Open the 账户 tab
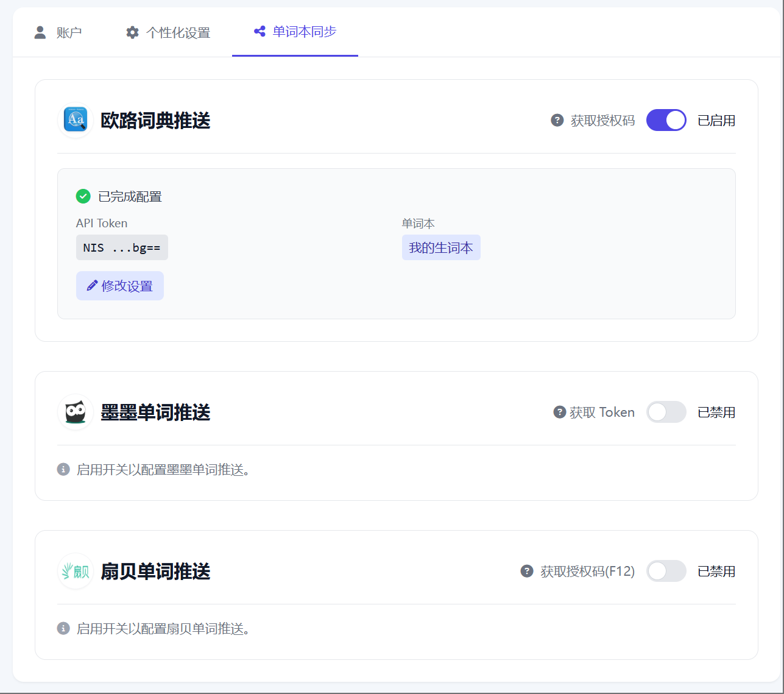784x694 pixels. tap(58, 32)
